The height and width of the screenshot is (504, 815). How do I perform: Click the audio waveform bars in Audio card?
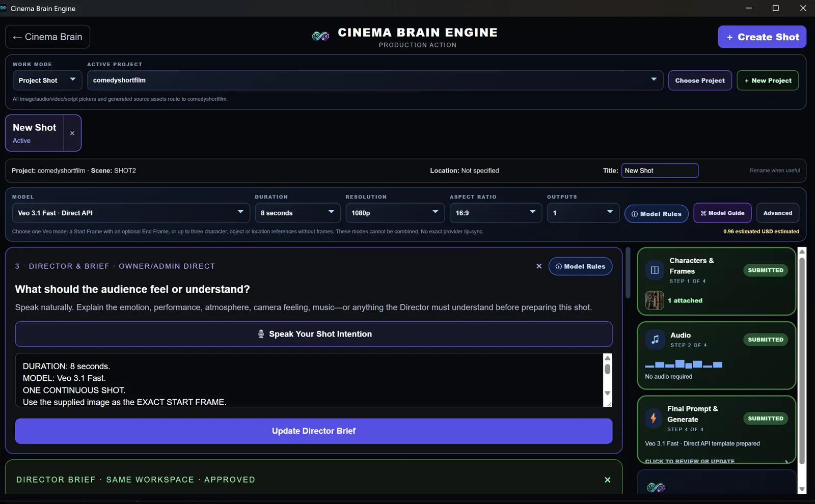pyautogui.click(x=684, y=363)
